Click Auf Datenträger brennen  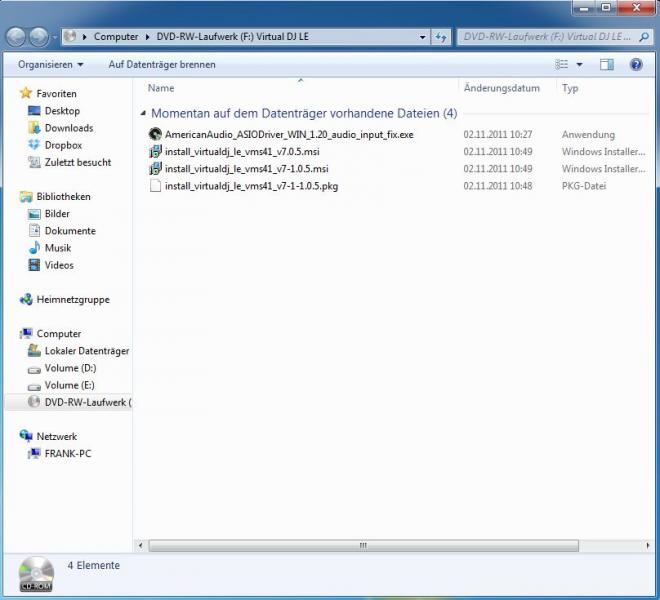162,64
